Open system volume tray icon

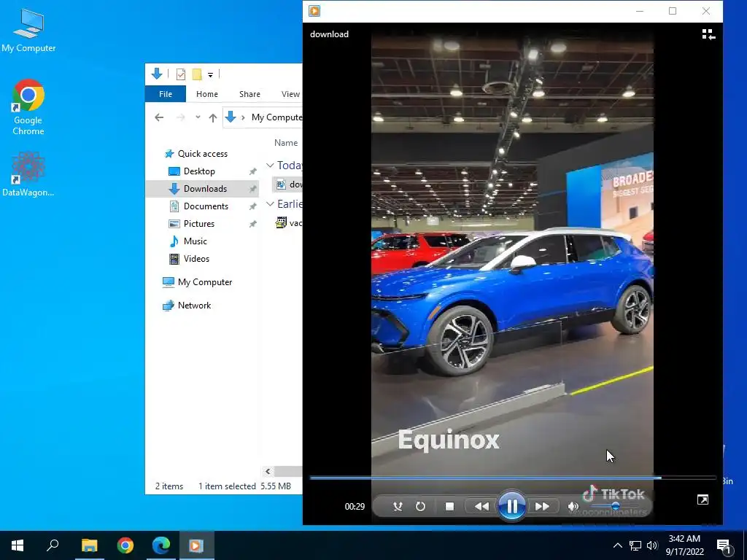(652, 545)
